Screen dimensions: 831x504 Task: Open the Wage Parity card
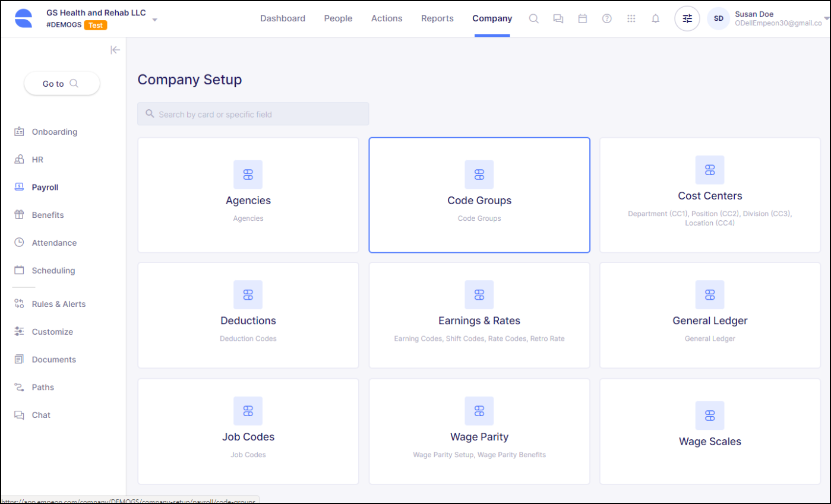pyautogui.click(x=479, y=432)
